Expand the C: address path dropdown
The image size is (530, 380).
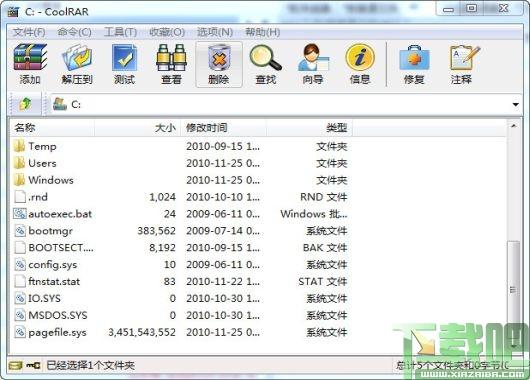[515, 104]
